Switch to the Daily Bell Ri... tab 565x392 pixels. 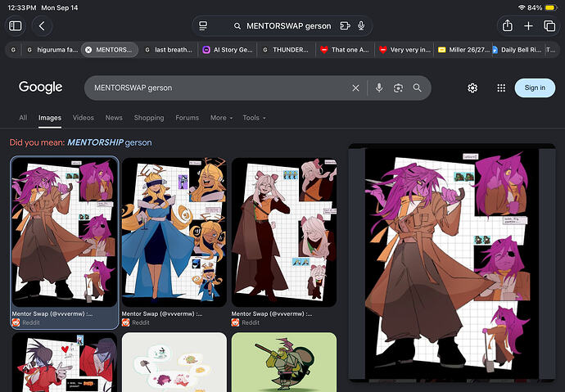coord(518,50)
